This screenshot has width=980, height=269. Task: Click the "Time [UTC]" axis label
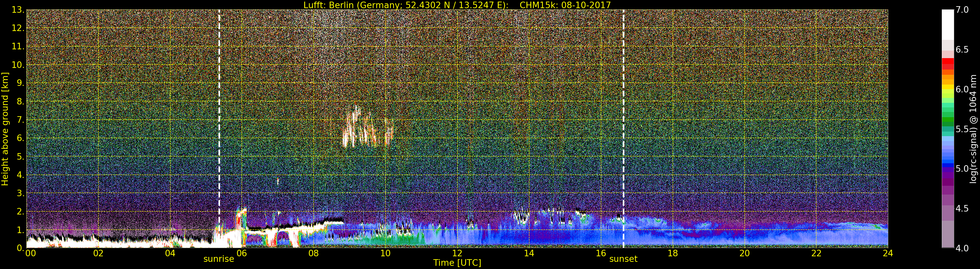[x=457, y=262]
